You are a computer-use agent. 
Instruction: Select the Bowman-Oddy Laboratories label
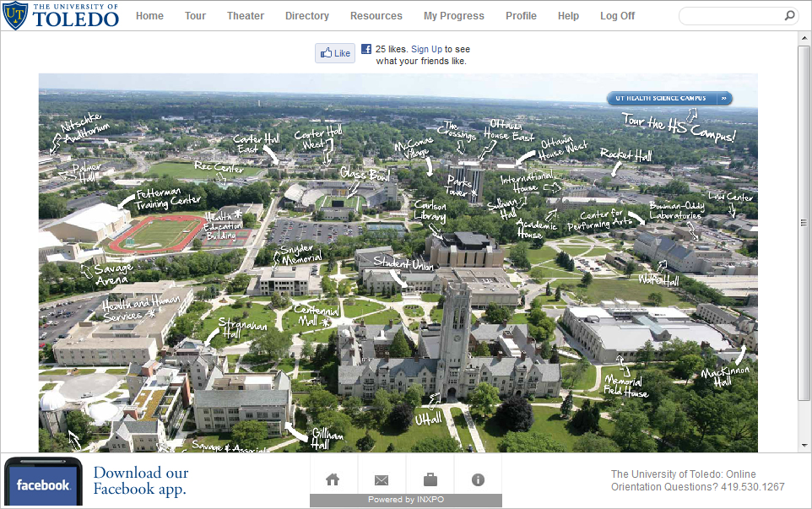[677, 210]
